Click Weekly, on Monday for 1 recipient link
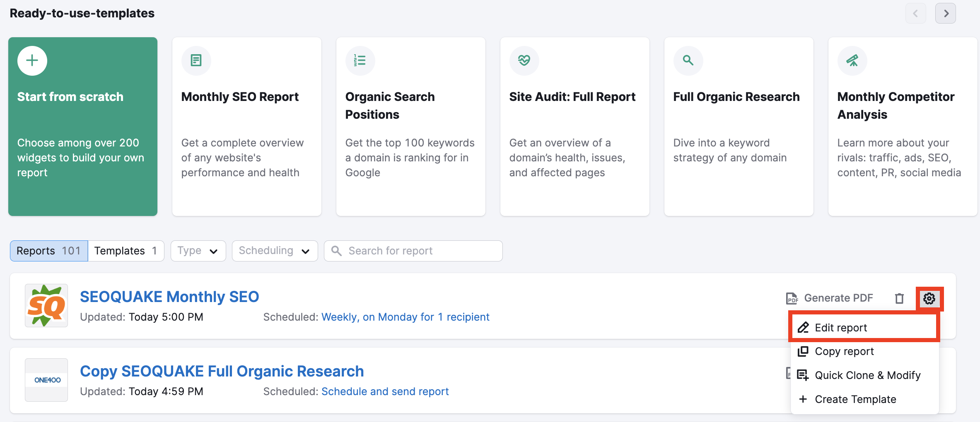The height and width of the screenshot is (422, 980). click(x=406, y=317)
